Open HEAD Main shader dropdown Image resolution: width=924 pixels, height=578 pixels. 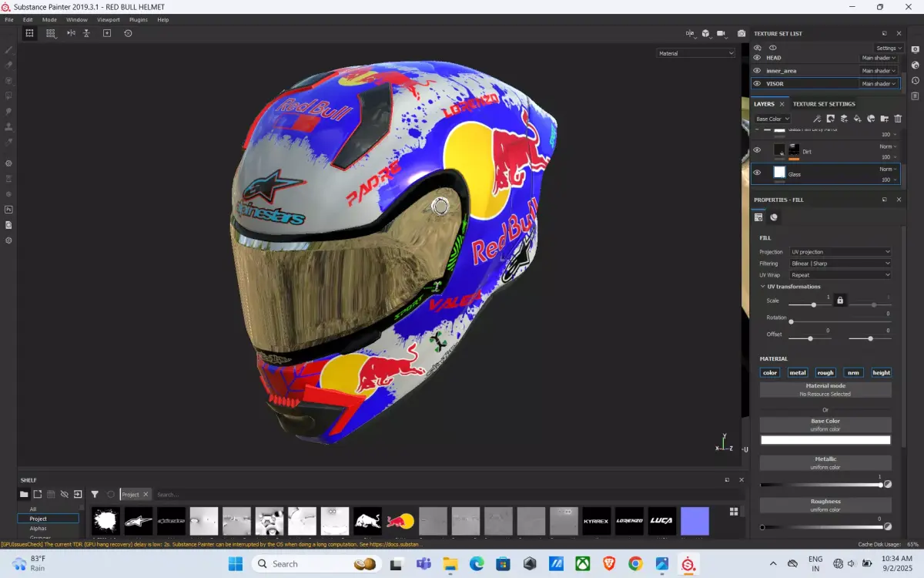879,58
